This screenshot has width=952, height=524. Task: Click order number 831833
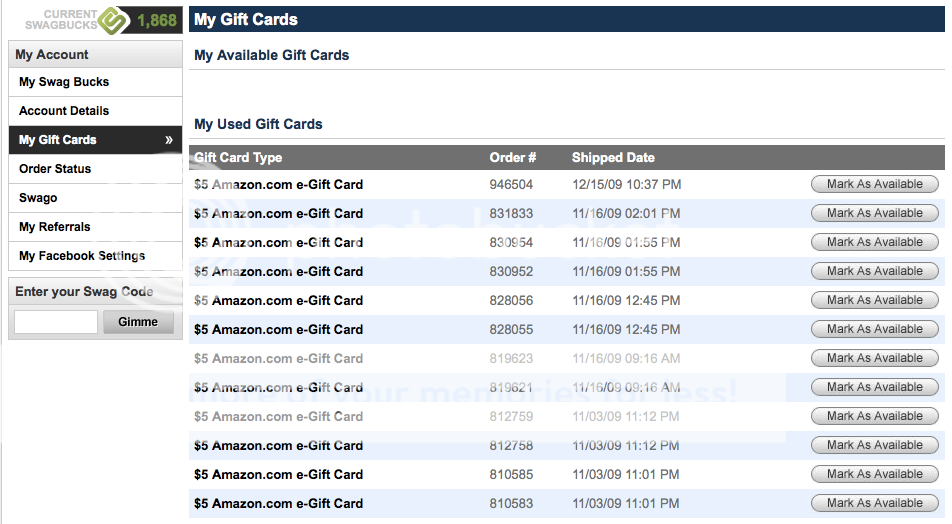(x=511, y=214)
